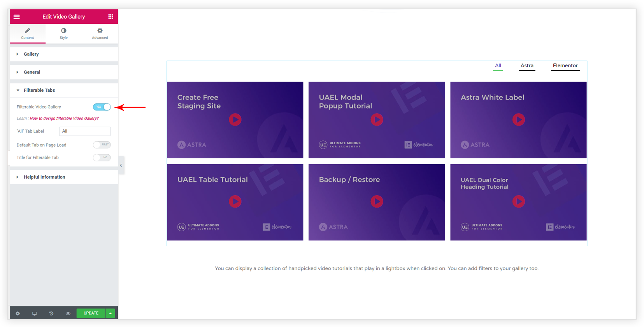Image resolution: width=644 pixels, height=327 pixels.
Task: Open the hamburger menu in Elementor header
Action: pyautogui.click(x=17, y=17)
